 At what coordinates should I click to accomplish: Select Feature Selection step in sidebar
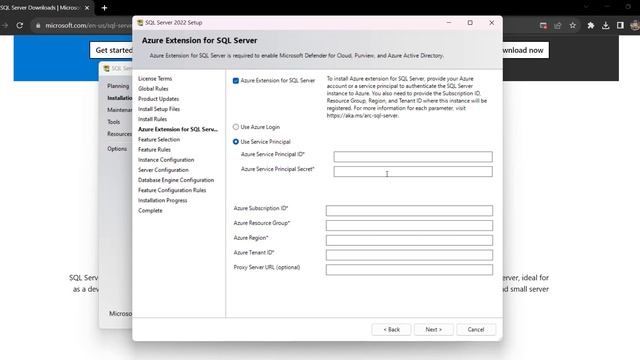159,140
